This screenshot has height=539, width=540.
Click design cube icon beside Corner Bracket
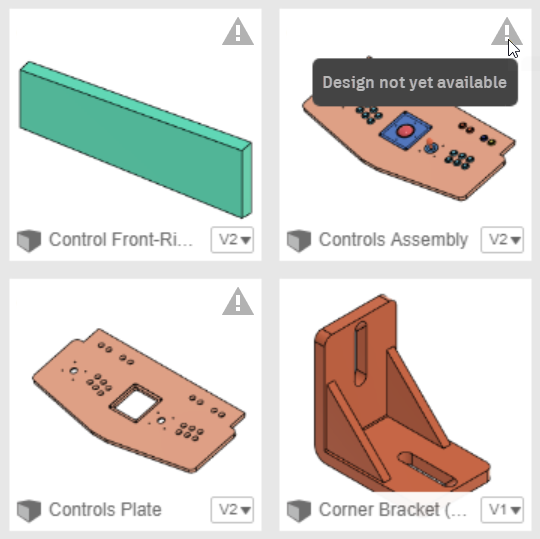pyautogui.click(x=299, y=510)
